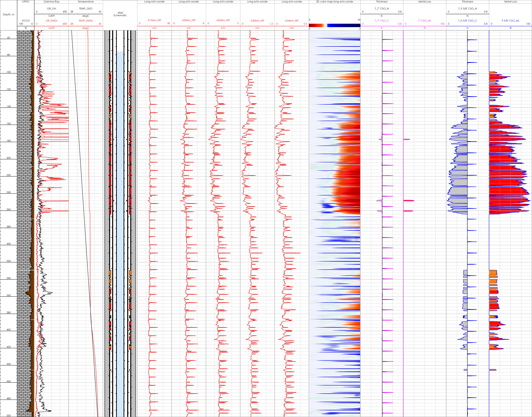Screen dimensions: 532x417
Task: Select the A25em_NIT curve label
Action: [x=223, y=20]
